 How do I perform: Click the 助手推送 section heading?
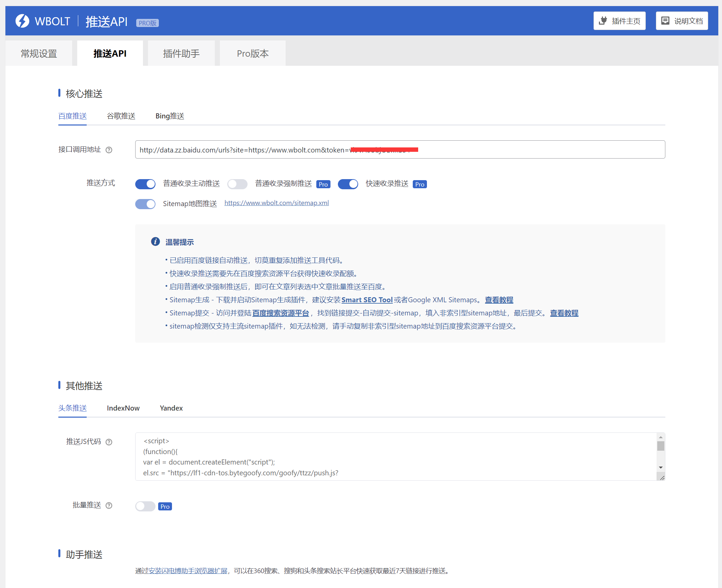[x=84, y=555]
